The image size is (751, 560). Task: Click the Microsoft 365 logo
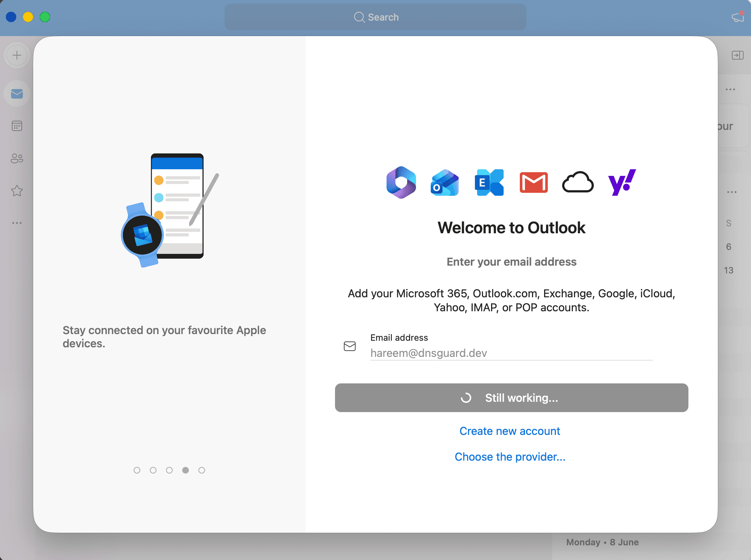tap(401, 182)
